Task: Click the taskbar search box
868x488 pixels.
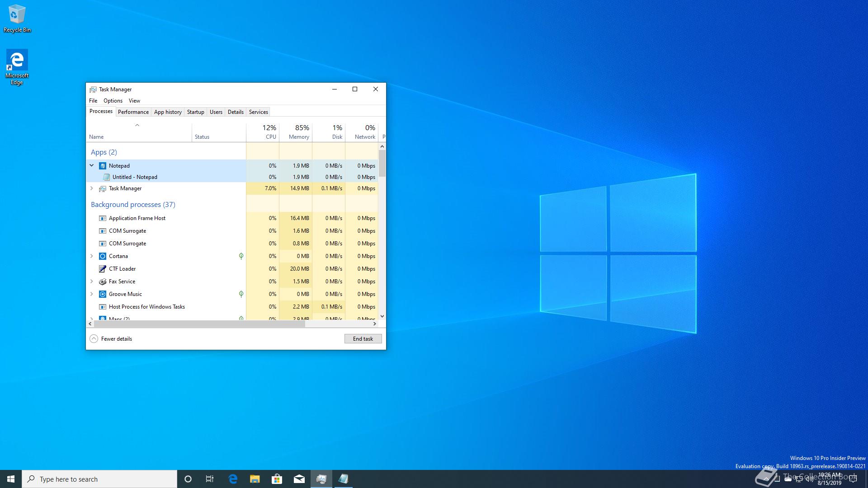Action: click(99, 479)
